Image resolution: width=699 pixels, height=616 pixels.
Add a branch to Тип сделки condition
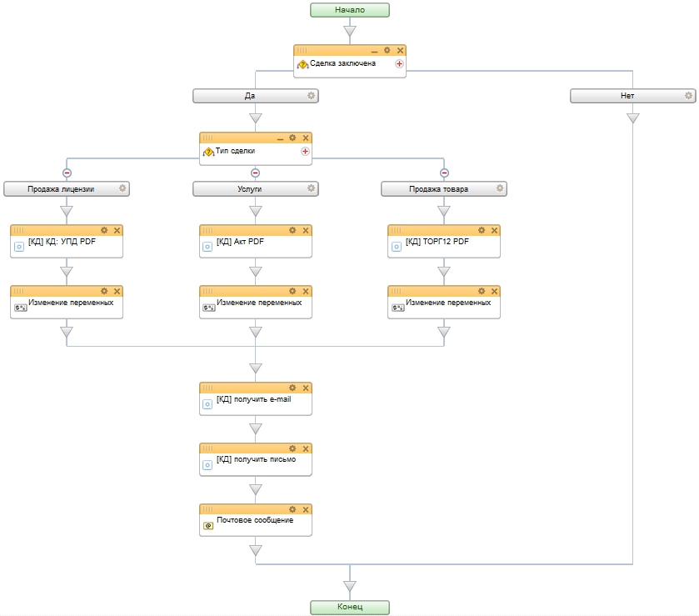tap(305, 151)
